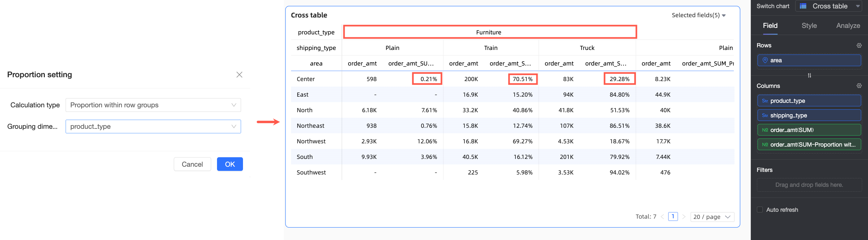Open Rows settings gear
This screenshot has width=868, height=240.
tap(859, 45)
